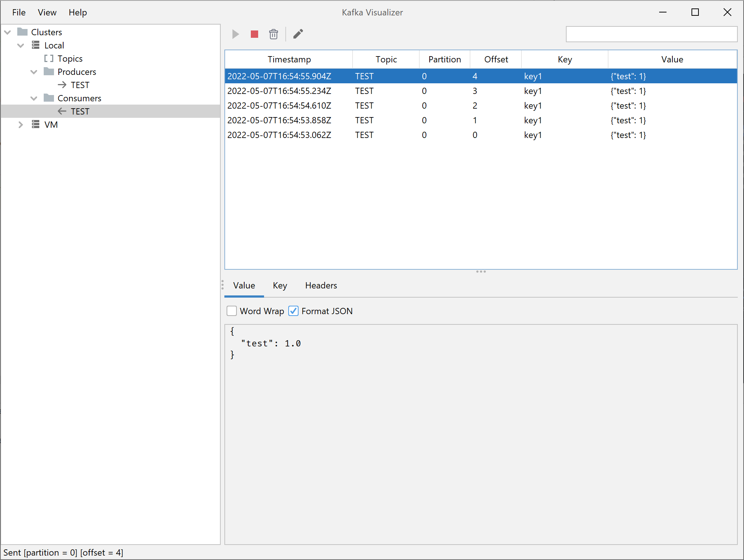Image resolution: width=744 pixels, height=560 pixels.
Task: Click the horizontal splitter handle below table
Action: [x=481, y=272]
